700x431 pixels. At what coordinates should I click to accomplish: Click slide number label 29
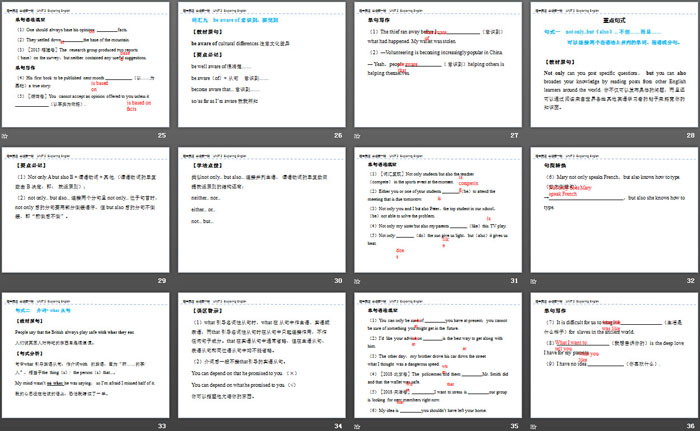coord(162,280)
